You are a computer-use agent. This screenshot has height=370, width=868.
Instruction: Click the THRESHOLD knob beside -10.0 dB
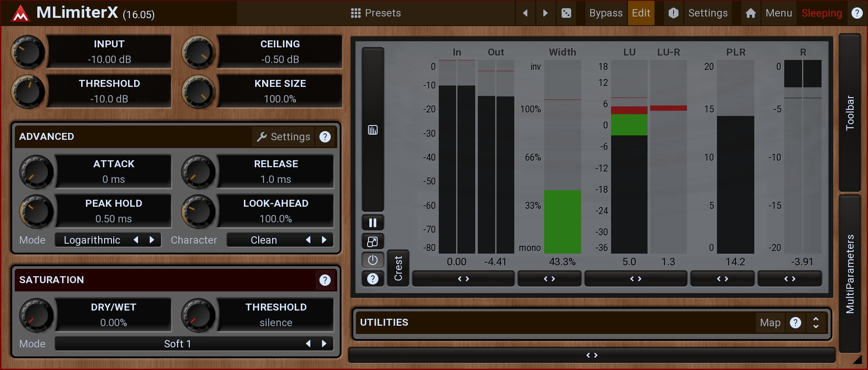coord(28,92)
